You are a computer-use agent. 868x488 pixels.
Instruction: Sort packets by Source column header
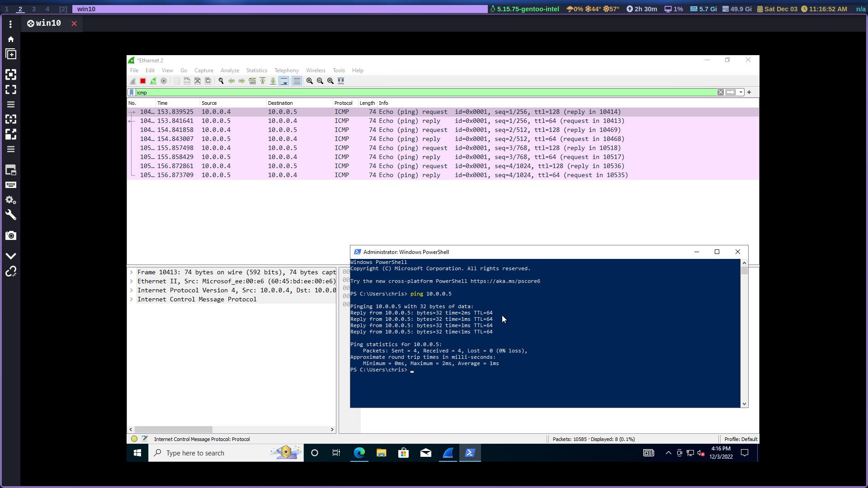coord(233,103)
